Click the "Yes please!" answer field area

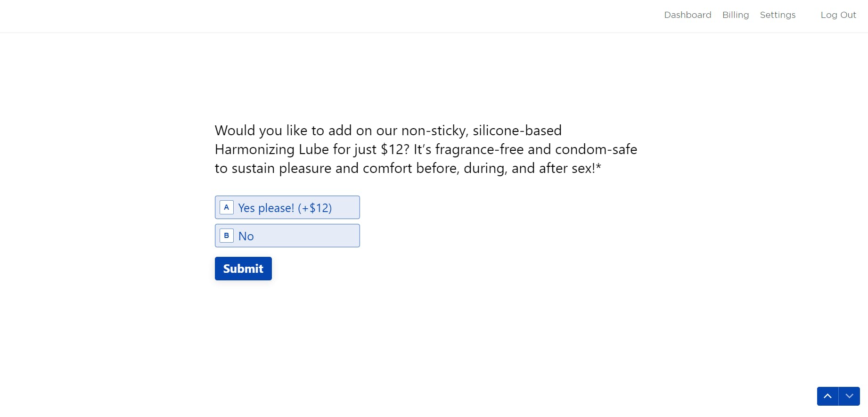pyautogui.click(x=287, y=207)
